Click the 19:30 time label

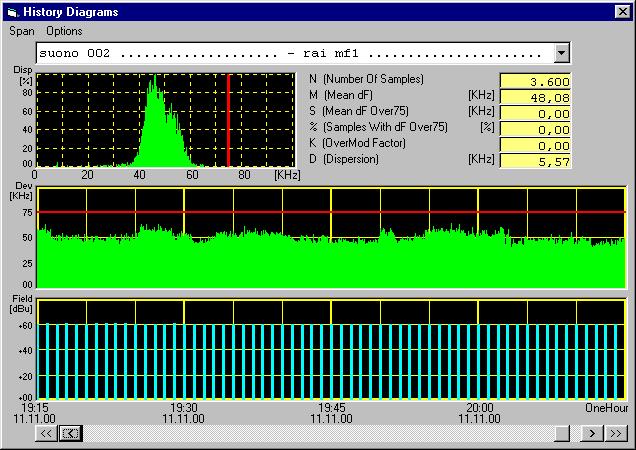tap(183, 407)
